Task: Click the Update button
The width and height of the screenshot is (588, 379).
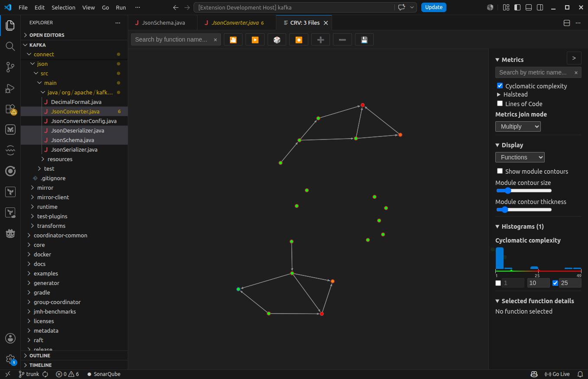Action: (434, 7)
